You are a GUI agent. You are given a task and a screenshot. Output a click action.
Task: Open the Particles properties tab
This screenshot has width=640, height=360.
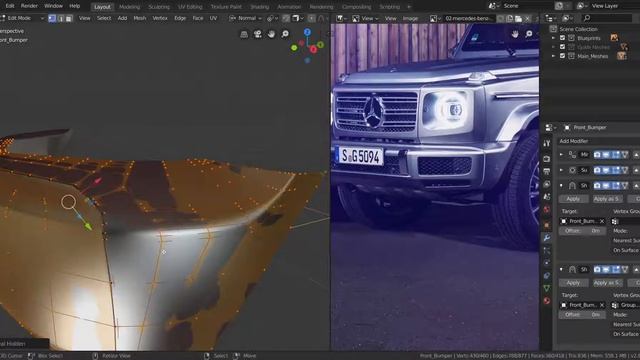[x=547, y=251]
